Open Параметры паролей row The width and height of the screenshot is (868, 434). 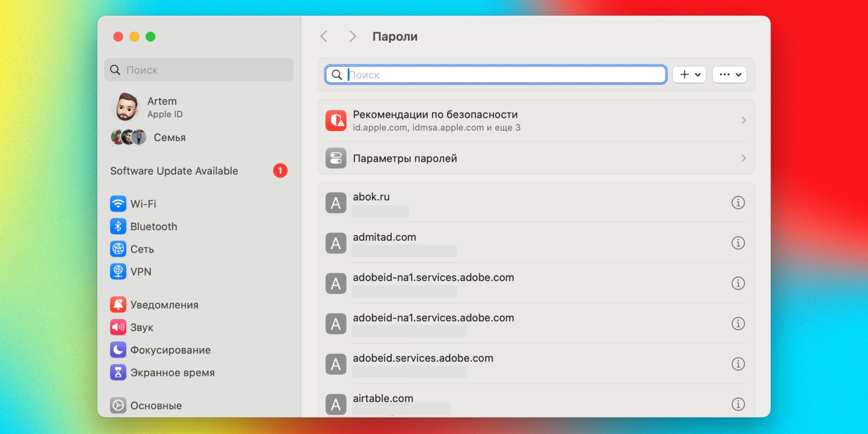536,158
